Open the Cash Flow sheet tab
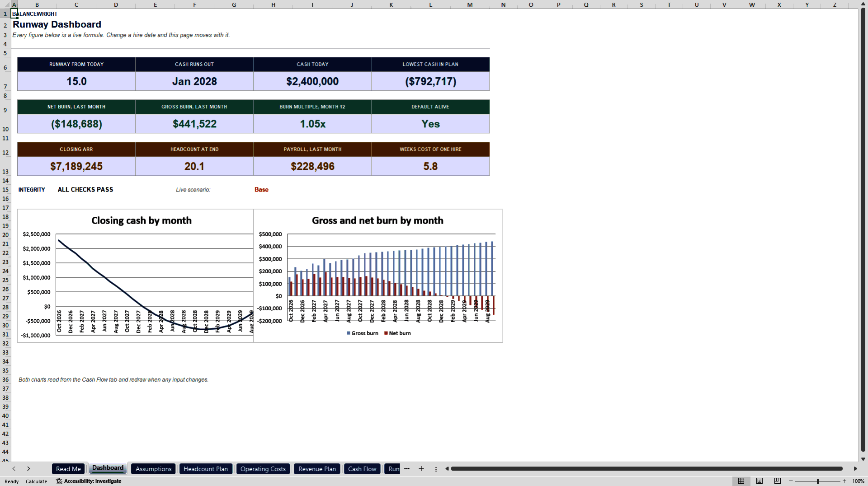Viewport: 868px width, 486px height. tap(362, 469)
